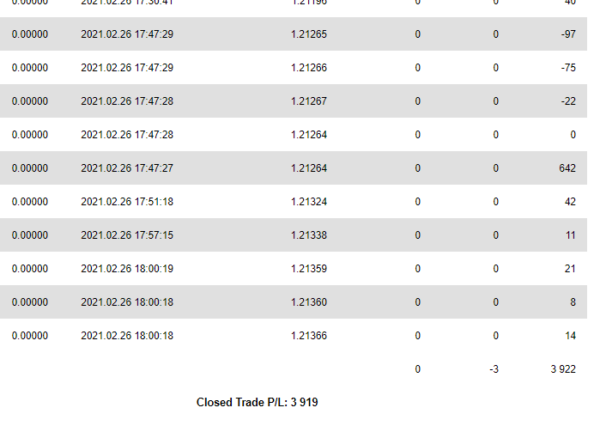
Task: Click the loss value -97
Action: (568, 34)
